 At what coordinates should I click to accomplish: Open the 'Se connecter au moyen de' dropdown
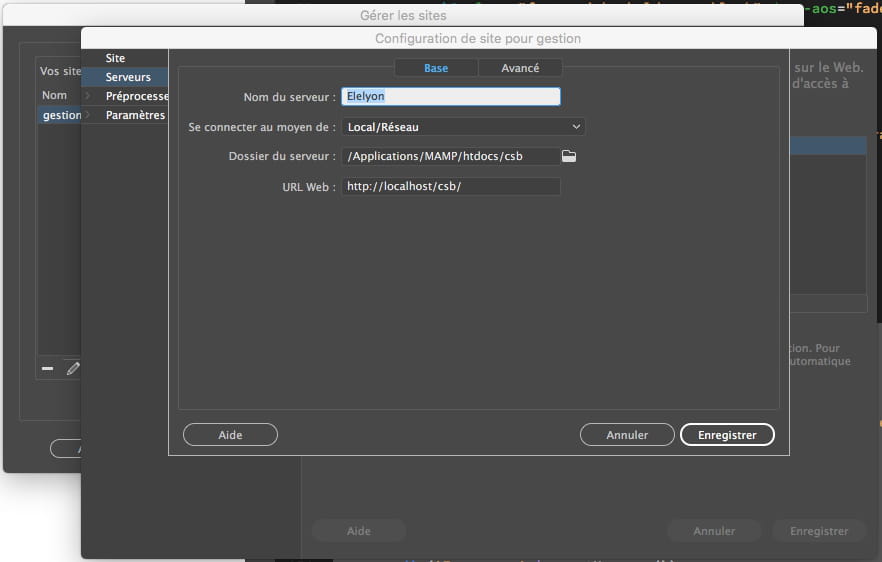click(463, 127)
